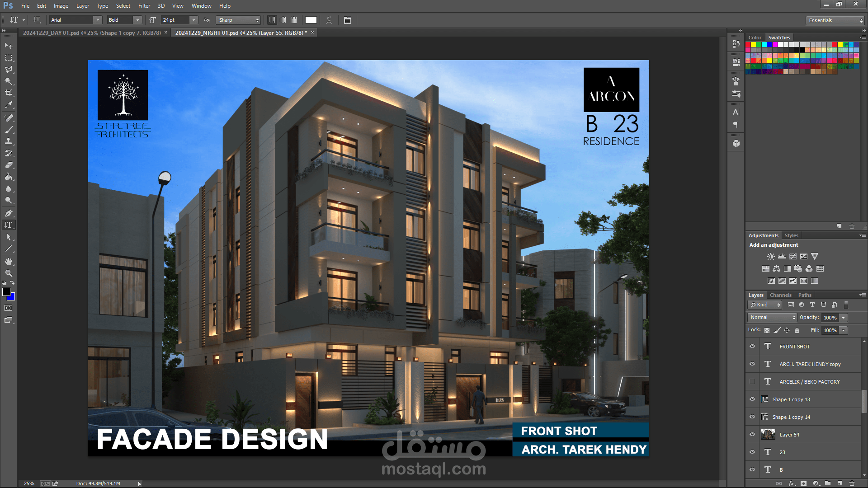Open the Create Warped Text option
868x488 pixels.
[329, 20]
